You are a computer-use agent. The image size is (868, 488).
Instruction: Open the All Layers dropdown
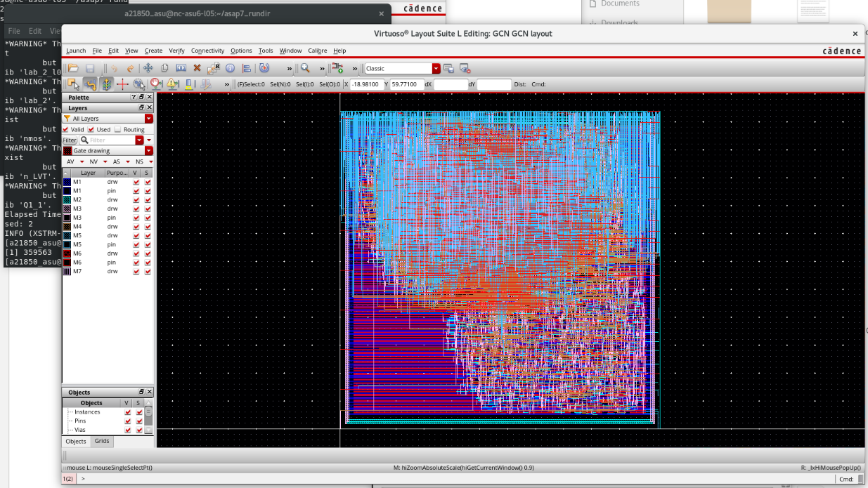click(x=149, y=119)
